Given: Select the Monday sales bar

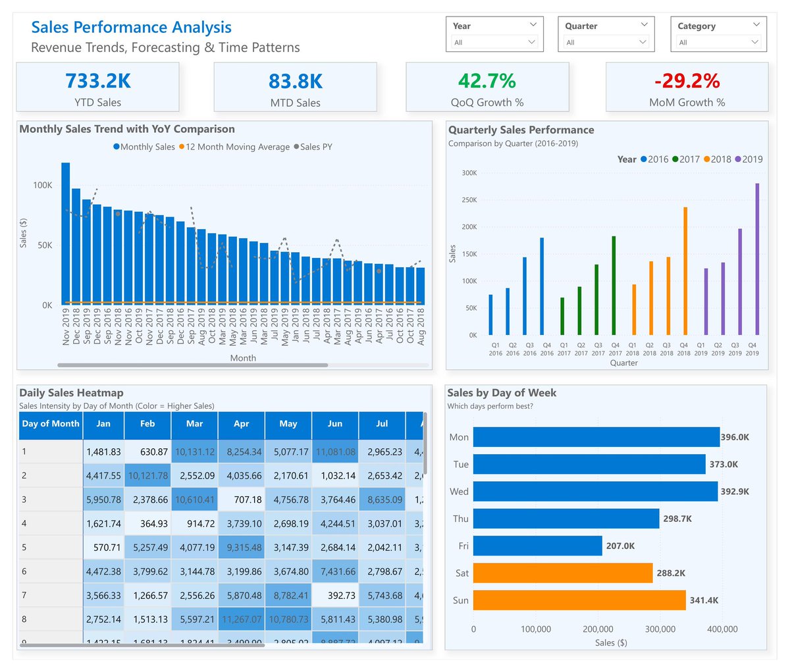Looking at the screenshot, I should pyautogui.click(x=596, y=437).
